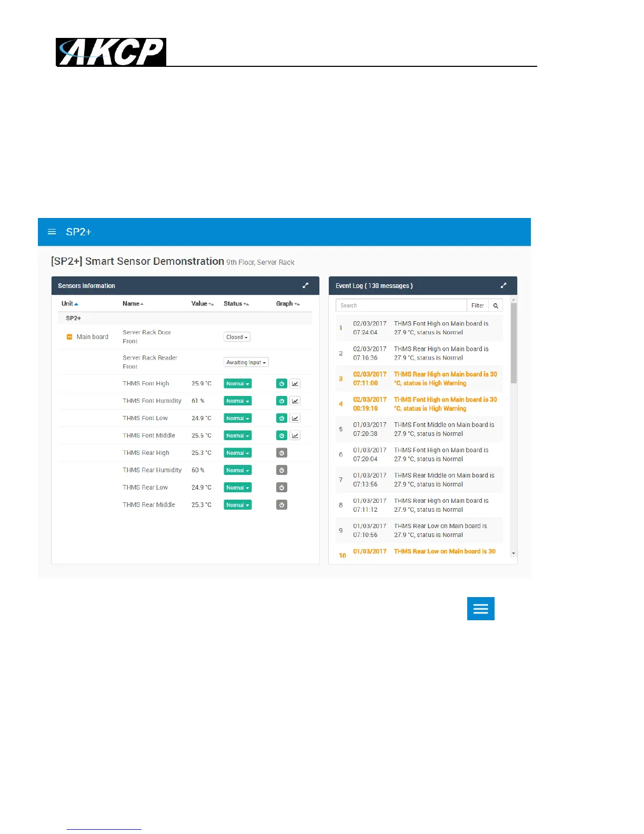Screen dimensions: 644x834
Task: Select event log message number 1
Action: (419, 328)
